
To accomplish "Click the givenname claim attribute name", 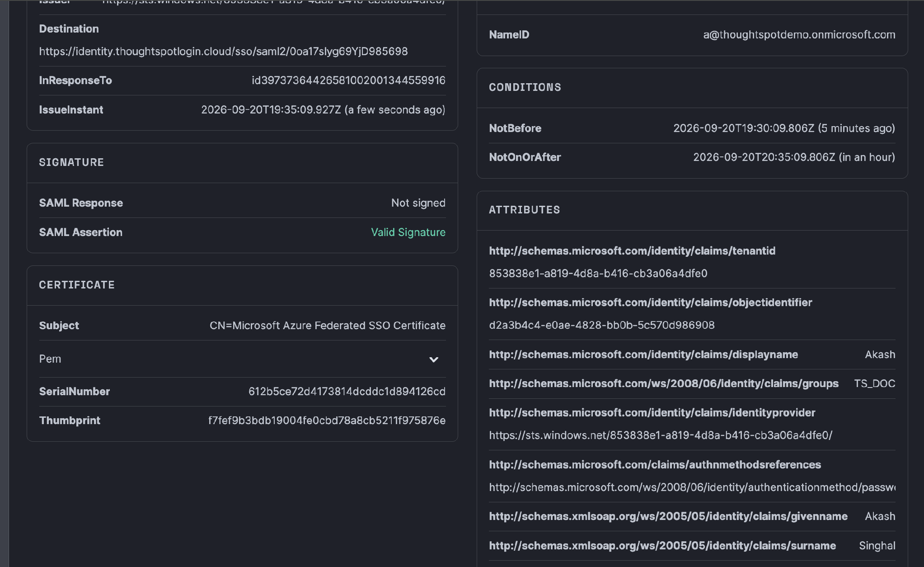I will point(668,516).
